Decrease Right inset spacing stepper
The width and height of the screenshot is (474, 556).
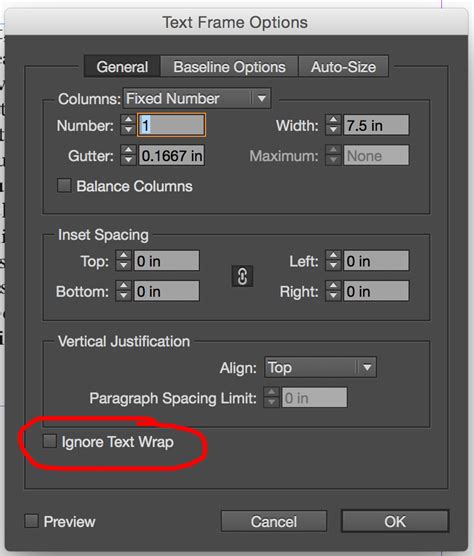pos(333,296)
